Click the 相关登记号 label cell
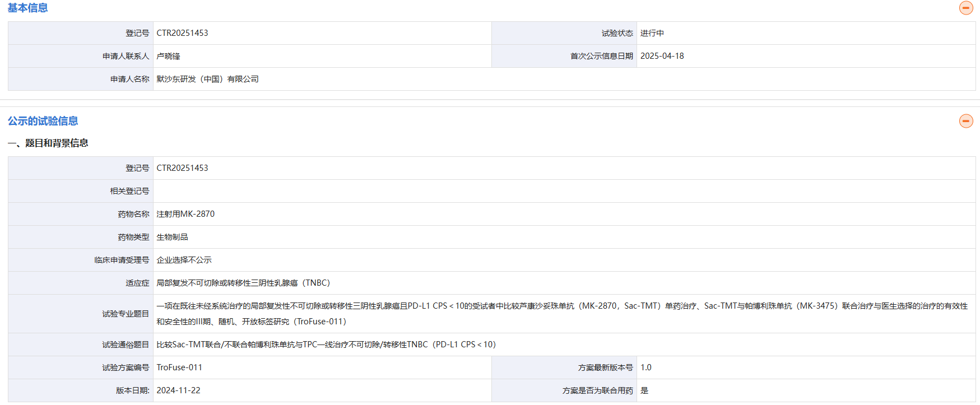The height and width of the screenshot is (405, 980). (81, 191)
